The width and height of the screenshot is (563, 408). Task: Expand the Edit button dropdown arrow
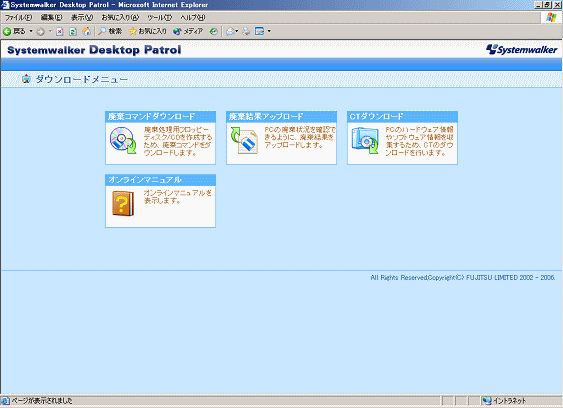click(x=269, y=31)
